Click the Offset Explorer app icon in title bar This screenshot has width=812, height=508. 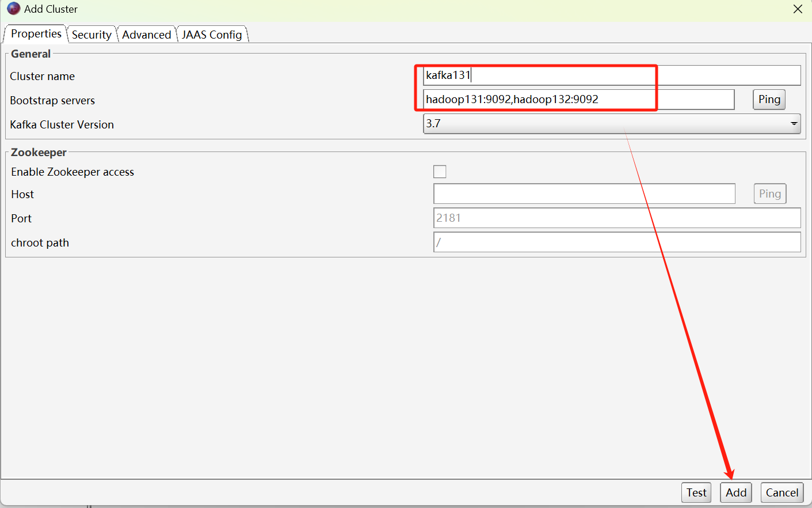(14, 9)
